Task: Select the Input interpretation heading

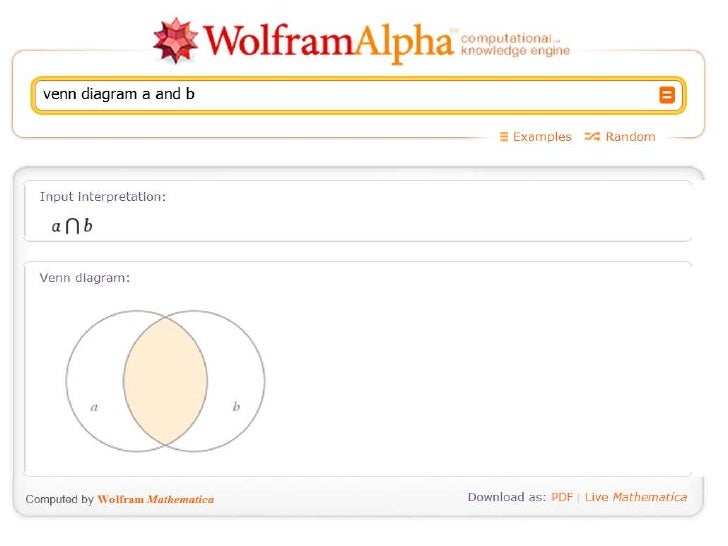Action: 102,197
